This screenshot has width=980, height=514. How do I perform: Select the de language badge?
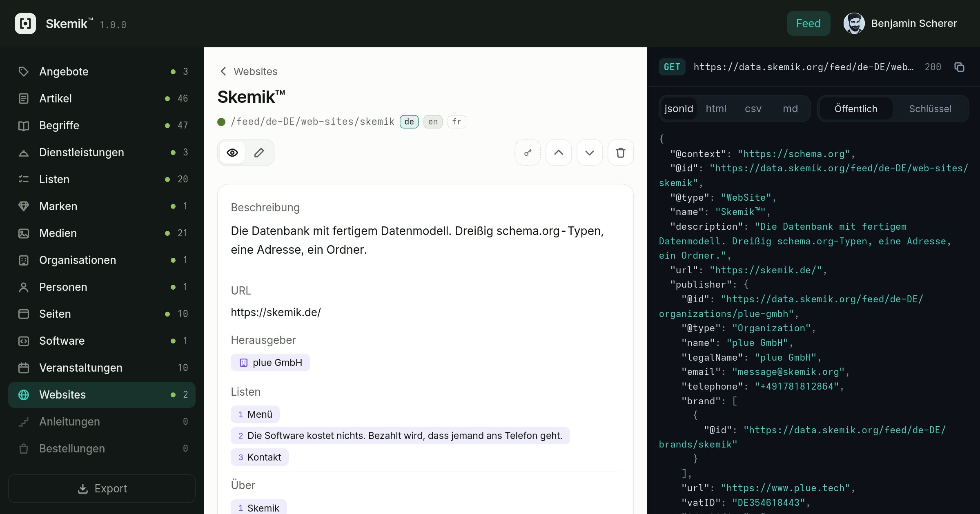coord(409,122)
